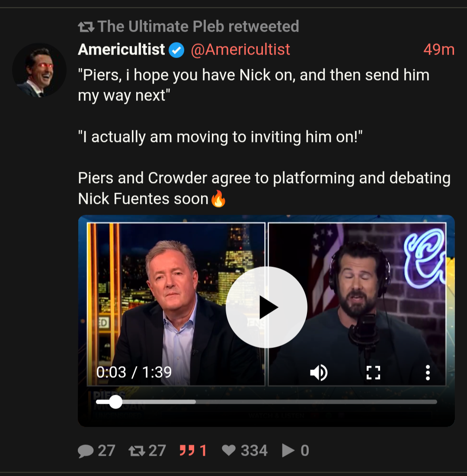Click the blue verified badge beside Americultist
This screenshot has width=467, height=476.
pyautogui.click(x=176, y=50)
